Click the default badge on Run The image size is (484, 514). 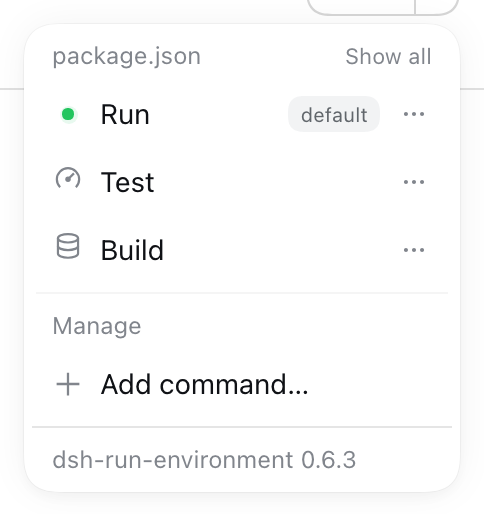coord(334,114)
